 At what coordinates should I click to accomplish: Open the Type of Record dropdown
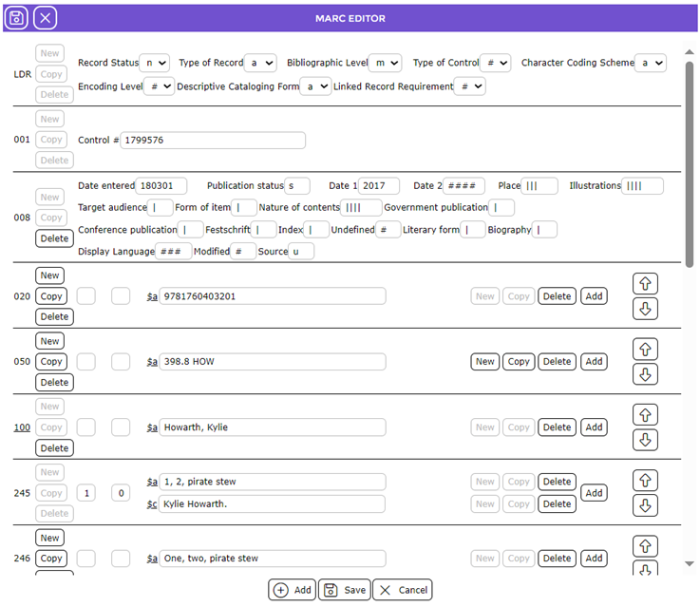pyautogui.click(x=260, y=63)
